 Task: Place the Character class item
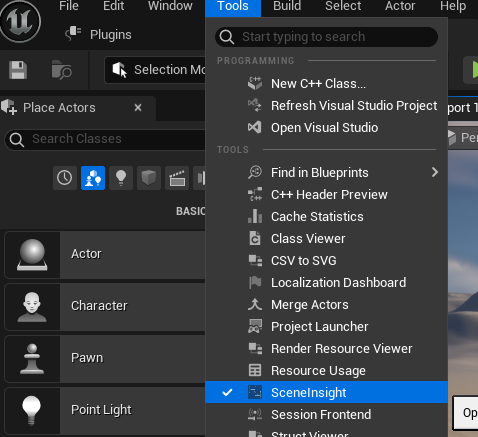pos(105,307)
